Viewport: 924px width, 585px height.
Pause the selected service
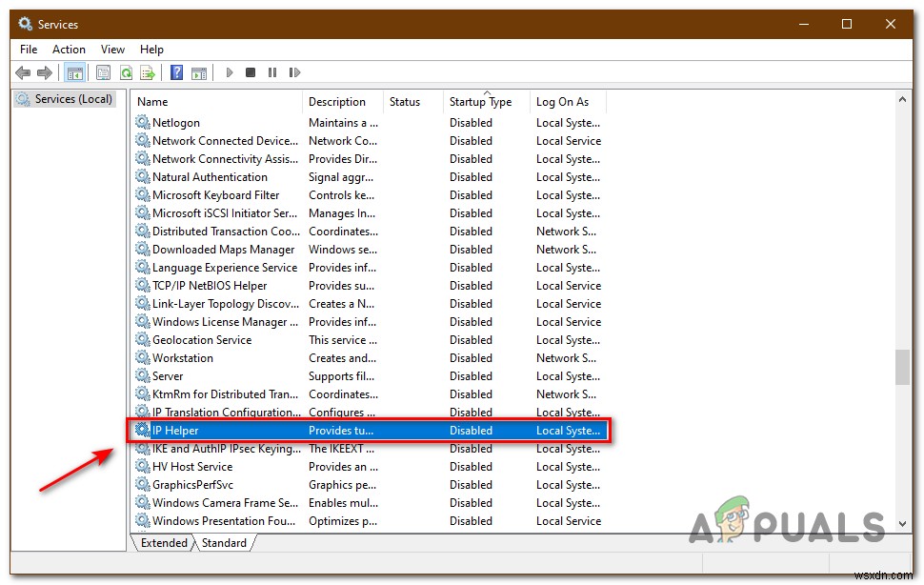pos(271,71)
